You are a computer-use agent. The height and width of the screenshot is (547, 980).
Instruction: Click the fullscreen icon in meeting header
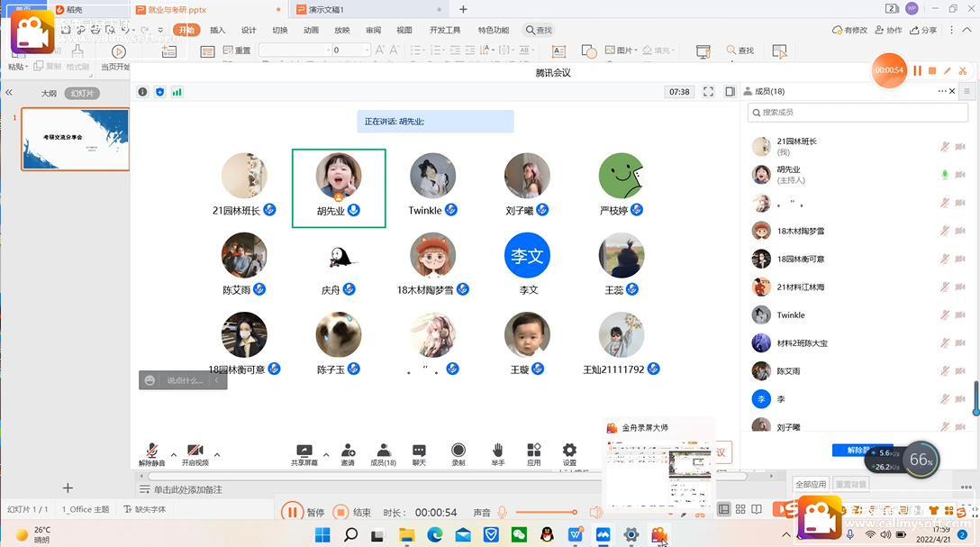point(708,92)
